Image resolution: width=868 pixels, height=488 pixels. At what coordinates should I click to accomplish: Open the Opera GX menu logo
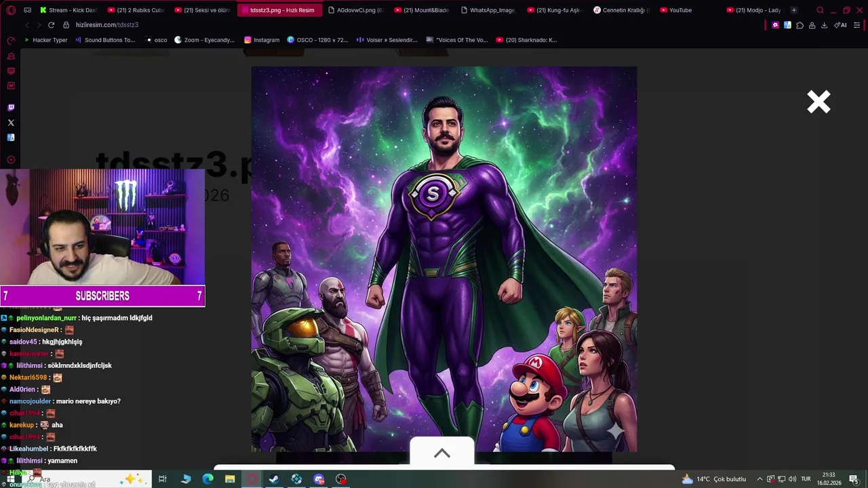10,10
